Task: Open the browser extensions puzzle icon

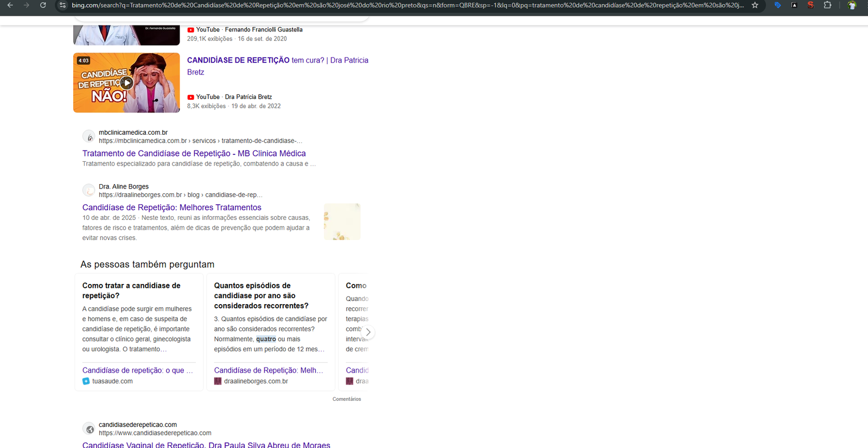Action: point(827,5)
